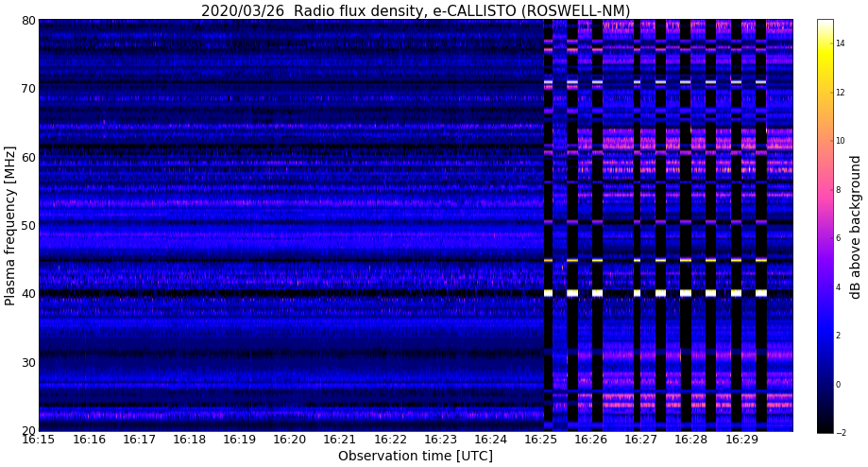The height and width of the screenshot is (467, 868).
Task: Click the 16:24 time tick label
Action: [491, 440]
